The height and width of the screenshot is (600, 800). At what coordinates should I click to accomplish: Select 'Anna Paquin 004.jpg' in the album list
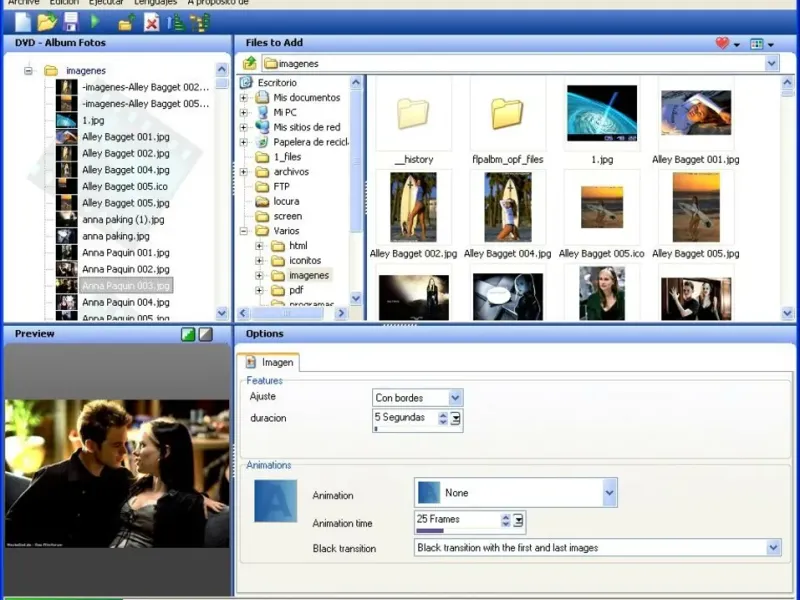click(x=125, y=302)
